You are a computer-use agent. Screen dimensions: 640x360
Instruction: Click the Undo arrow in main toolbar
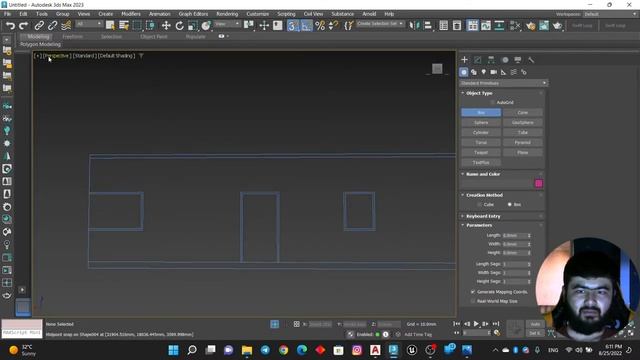[x=10, y=26]
